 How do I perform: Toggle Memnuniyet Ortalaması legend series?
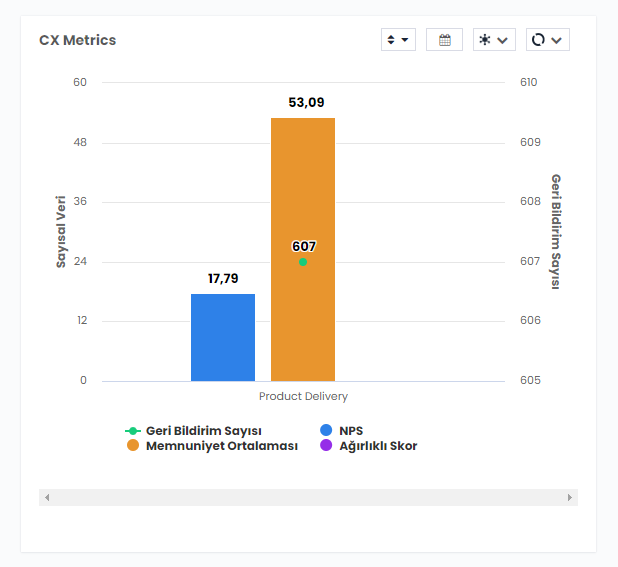(221, 446)
